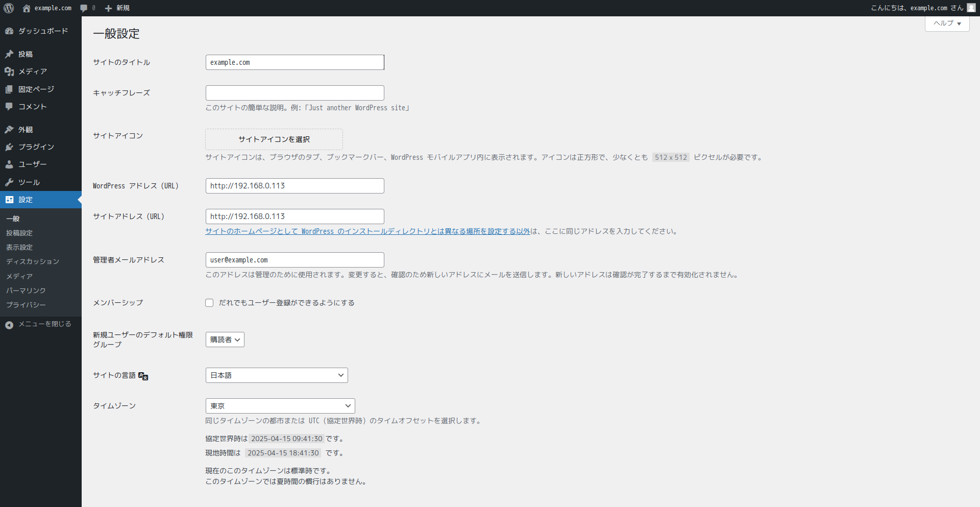Click the user avatar in top-right corner
The width and height of the screenshot is (980, 507).
click(x=971, y=8)
